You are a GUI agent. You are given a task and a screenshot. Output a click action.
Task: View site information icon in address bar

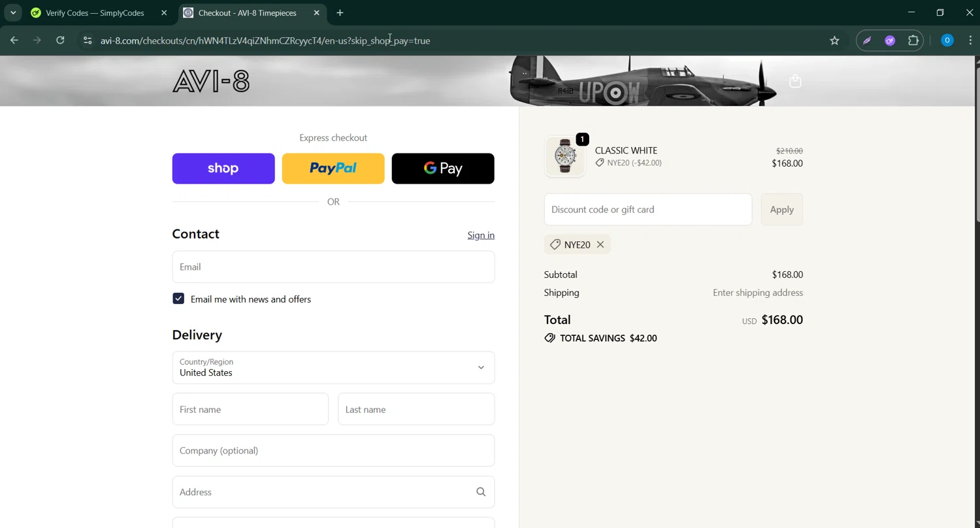pos(87,41)
